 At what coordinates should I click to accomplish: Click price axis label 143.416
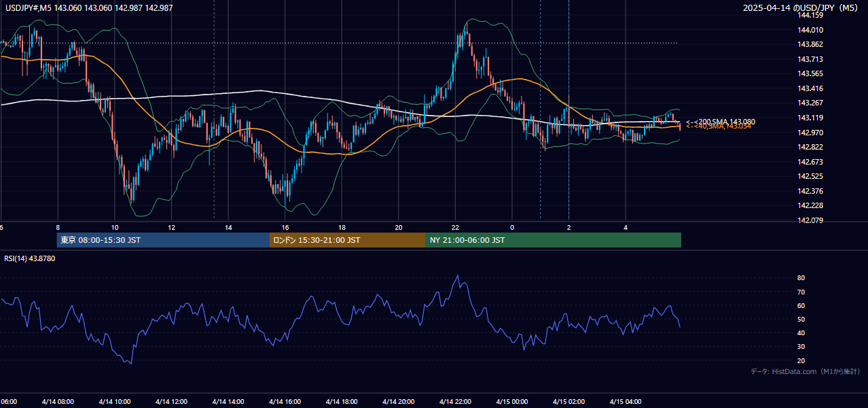(811, 88)
